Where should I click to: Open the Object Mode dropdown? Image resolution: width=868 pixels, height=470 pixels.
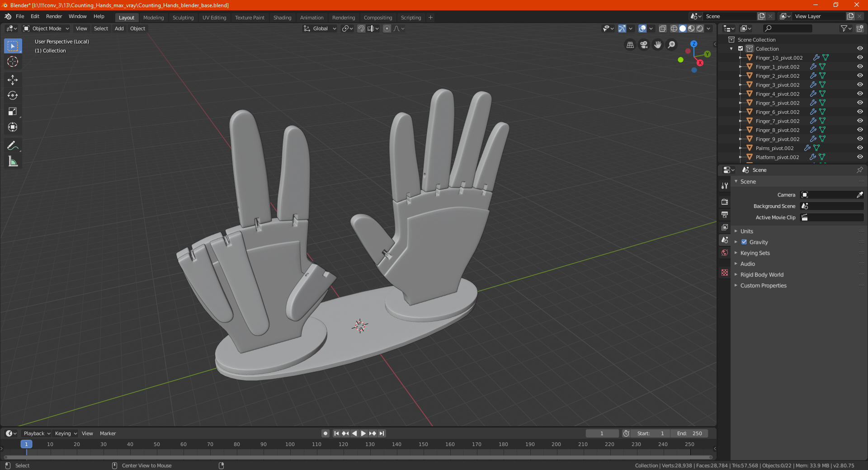[x=46, y=28]
